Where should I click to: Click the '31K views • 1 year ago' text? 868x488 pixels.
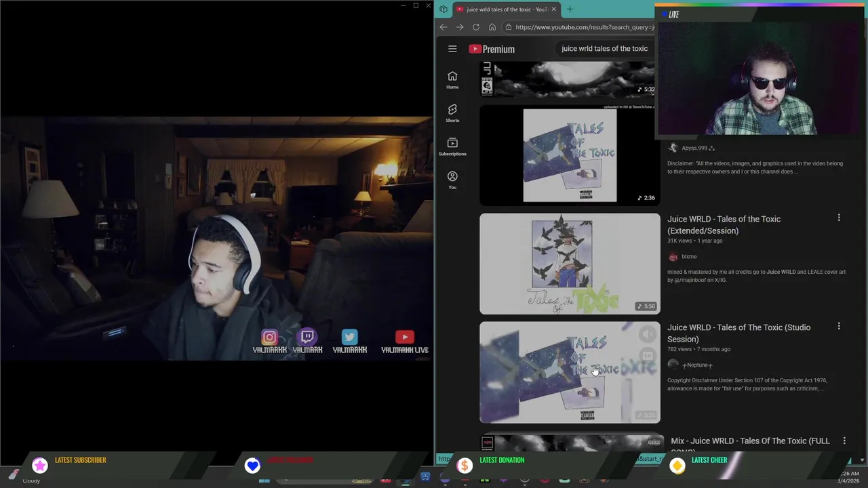click(x=694, y=241)
